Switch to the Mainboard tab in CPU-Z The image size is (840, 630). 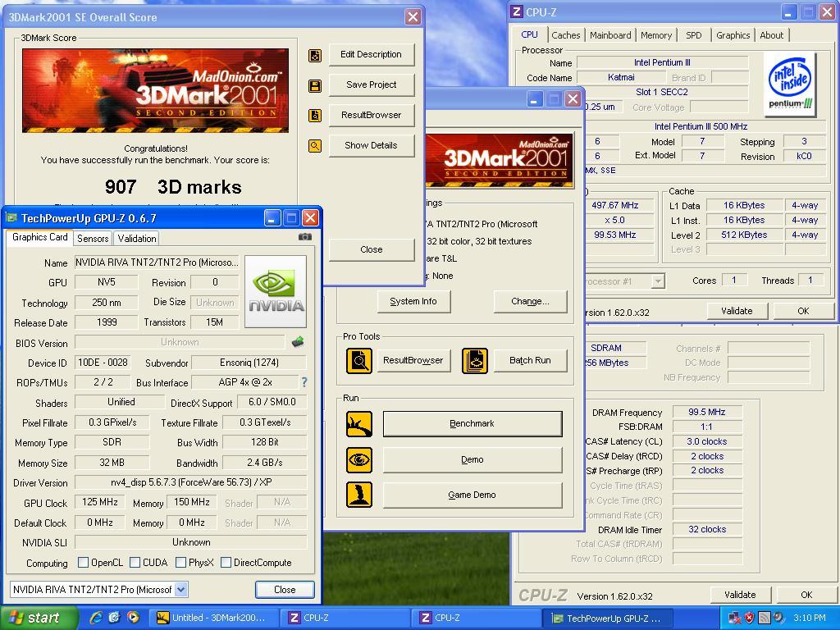[610, 35]
